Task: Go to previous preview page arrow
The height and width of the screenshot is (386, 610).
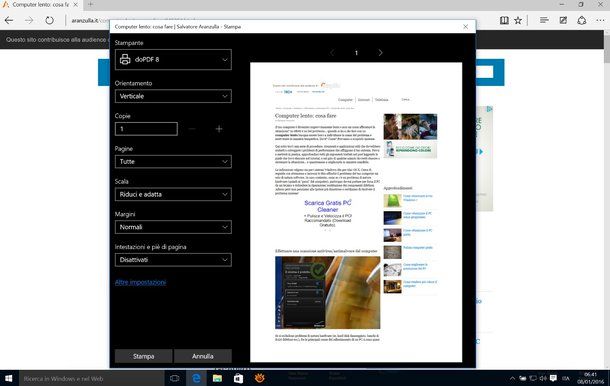Action: (x=332, y=53)
